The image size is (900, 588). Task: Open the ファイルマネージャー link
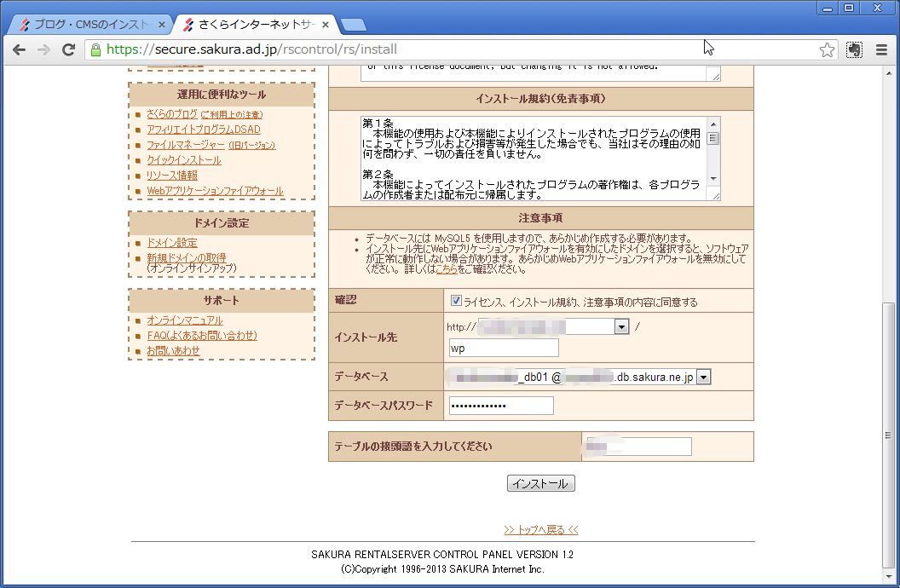[186, 145]
